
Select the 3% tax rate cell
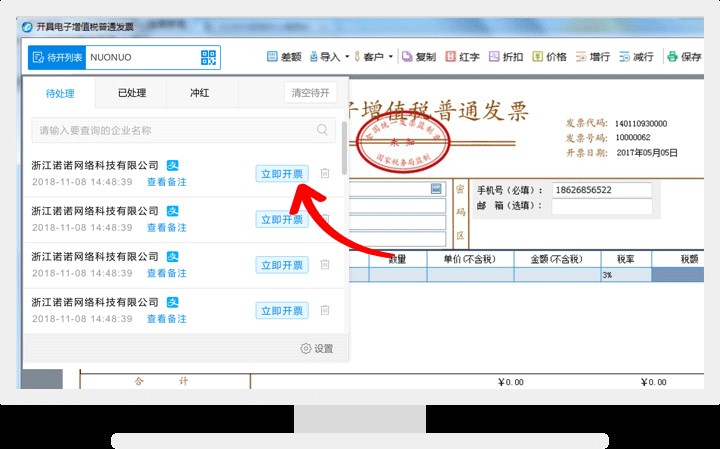coord(625,275)
